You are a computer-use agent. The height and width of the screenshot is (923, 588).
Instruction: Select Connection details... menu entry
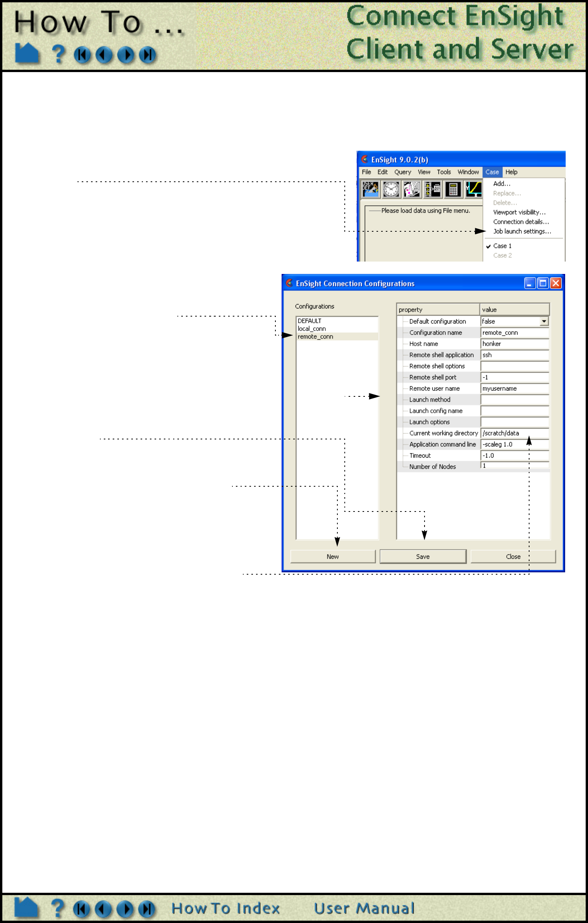(x=521, y=222)
